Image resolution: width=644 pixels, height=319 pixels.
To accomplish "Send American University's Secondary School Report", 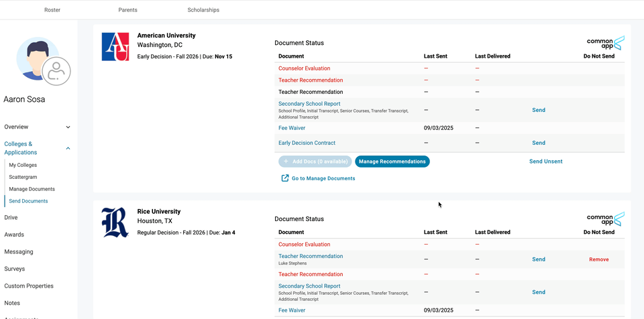I will (x=539, y=110).
